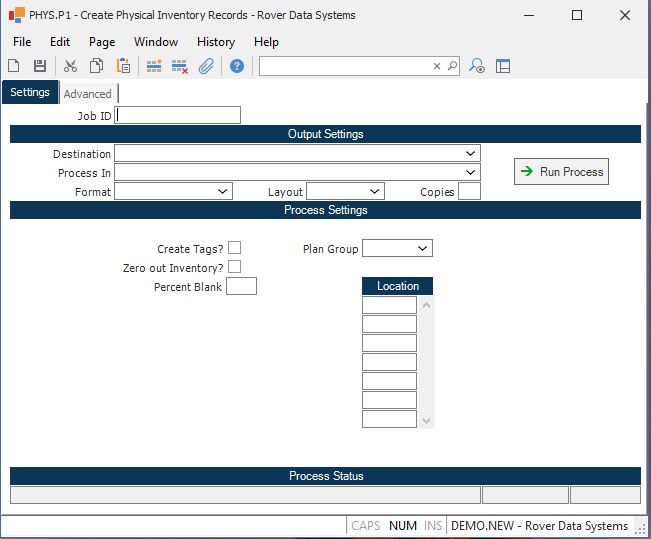Click the Paste clipboard icon
Screen dimensions: 651x539
123,66
